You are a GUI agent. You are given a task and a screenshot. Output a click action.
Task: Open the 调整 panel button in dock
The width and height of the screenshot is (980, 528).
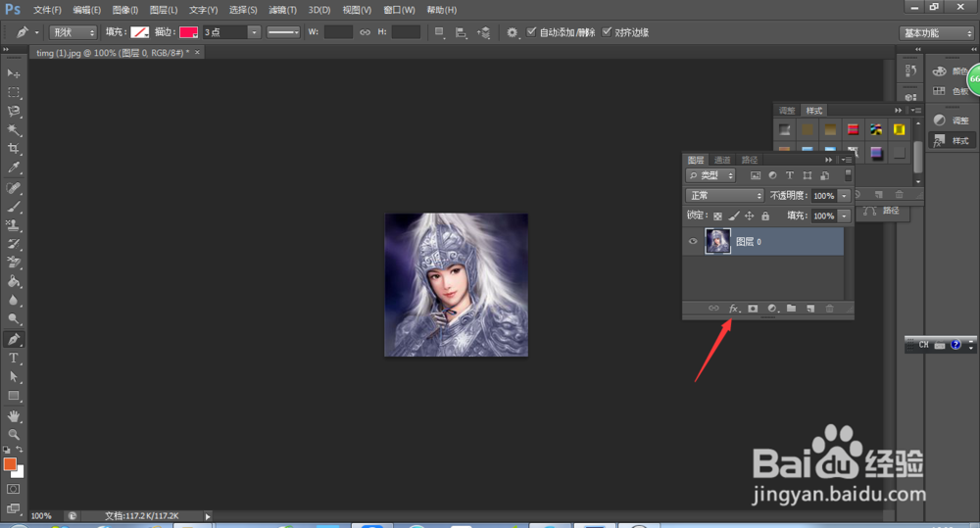point(952,120)
